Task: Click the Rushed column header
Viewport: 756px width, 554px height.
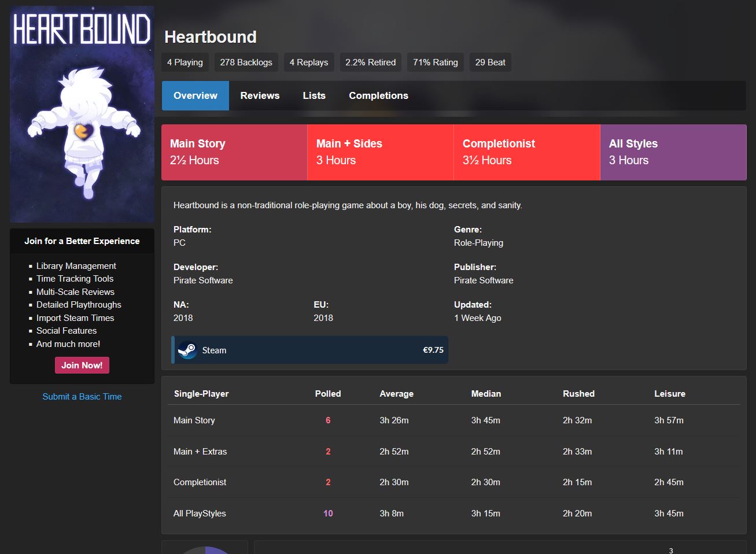Action: coord(578,394)
